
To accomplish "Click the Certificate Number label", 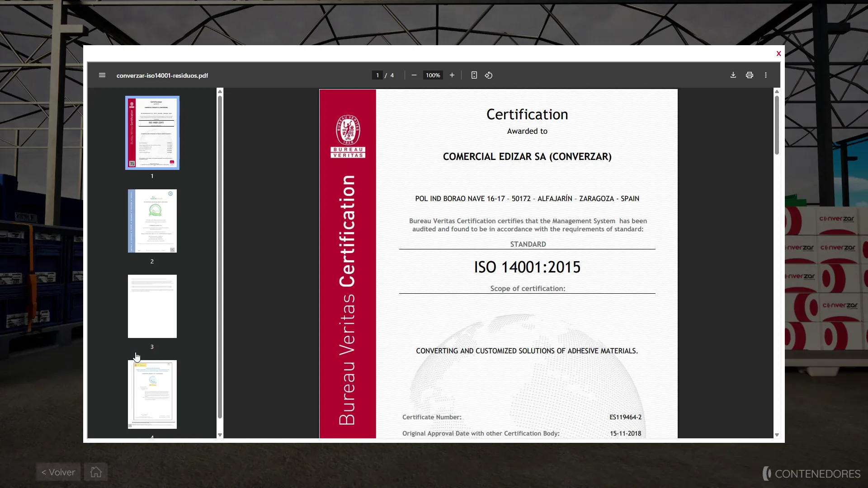I will click(432, 417).
